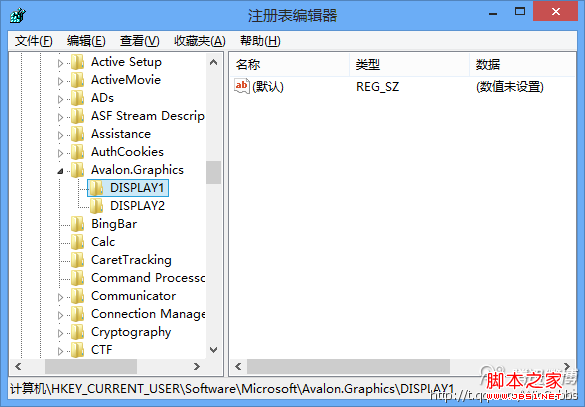This screenshot has width=585, height=407.
Task: Click the AuthCookies folder icon
Action: tap(78, 152)
